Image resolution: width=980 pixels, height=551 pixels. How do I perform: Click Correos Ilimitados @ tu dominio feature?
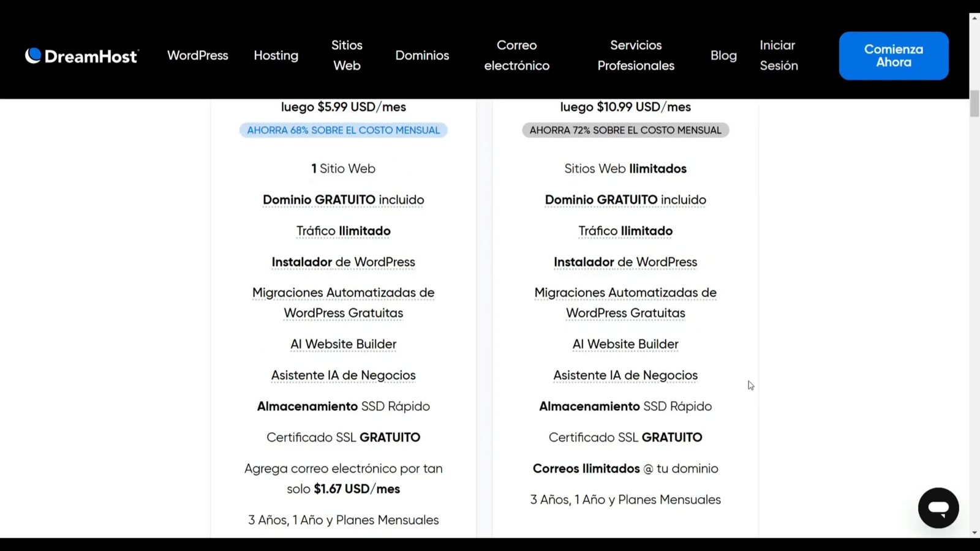[625, 468]
